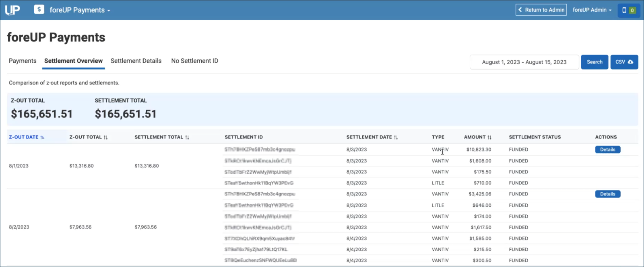Open the device counter showing 0

click(x=629, y=10)
